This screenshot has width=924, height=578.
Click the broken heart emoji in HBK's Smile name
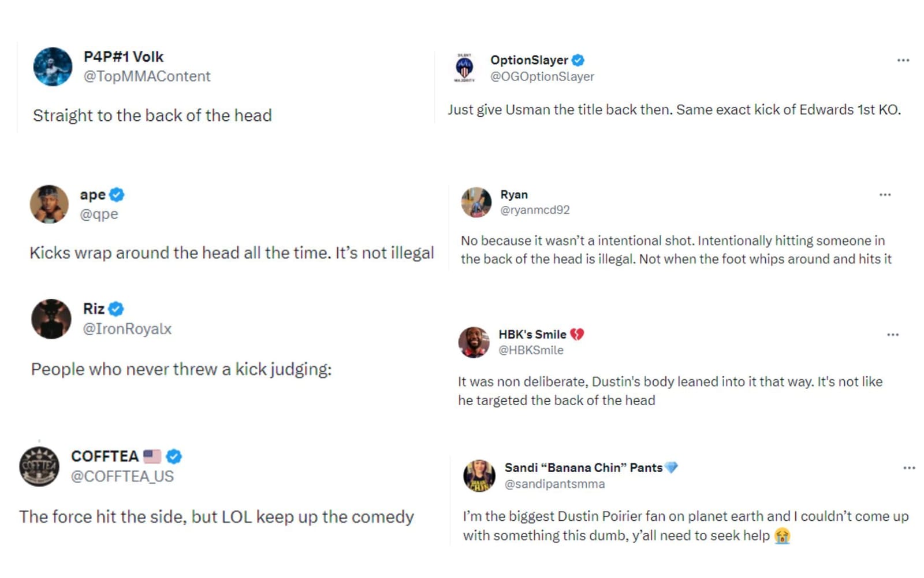click(x=577, y=334)
